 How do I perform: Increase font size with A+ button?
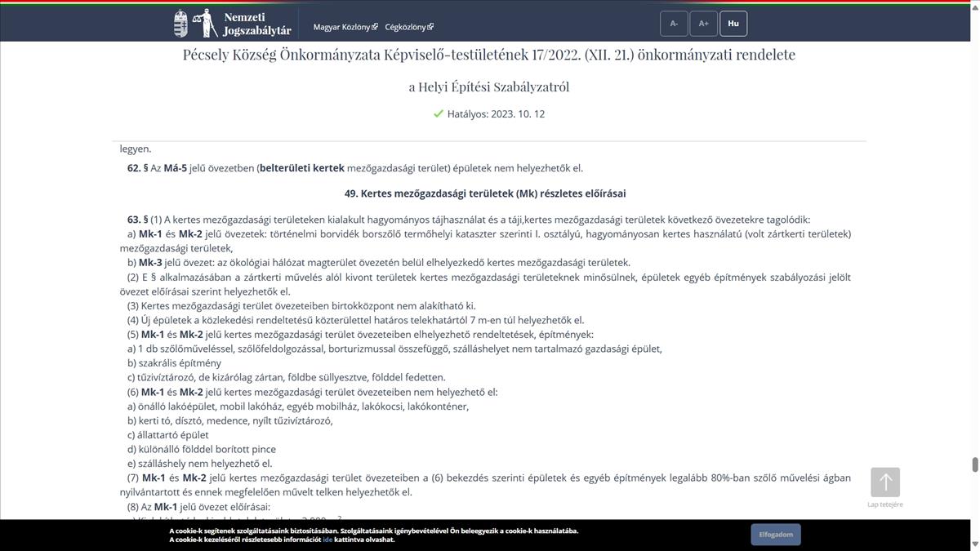tap(703, 24)
